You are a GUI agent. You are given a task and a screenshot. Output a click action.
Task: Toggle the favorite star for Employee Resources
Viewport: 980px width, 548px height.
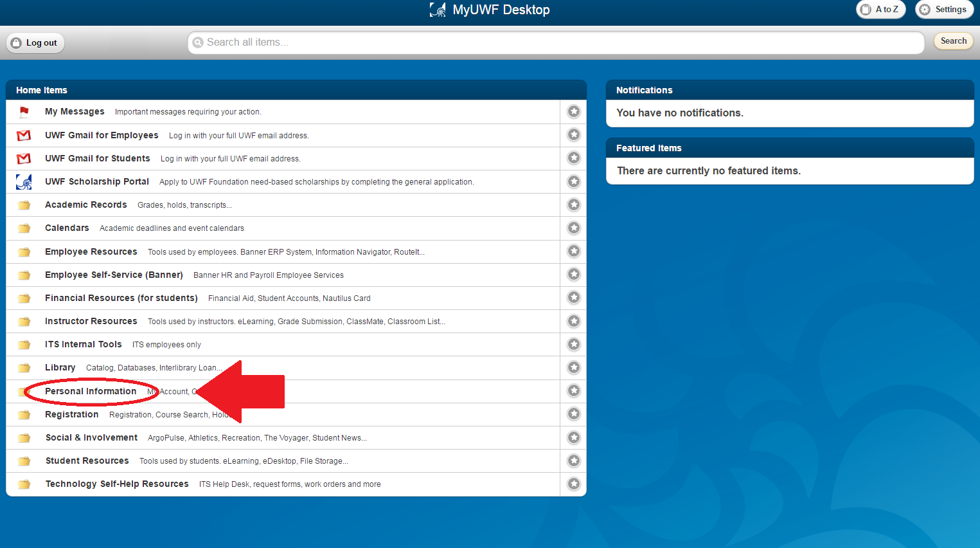tap(574, 251)
